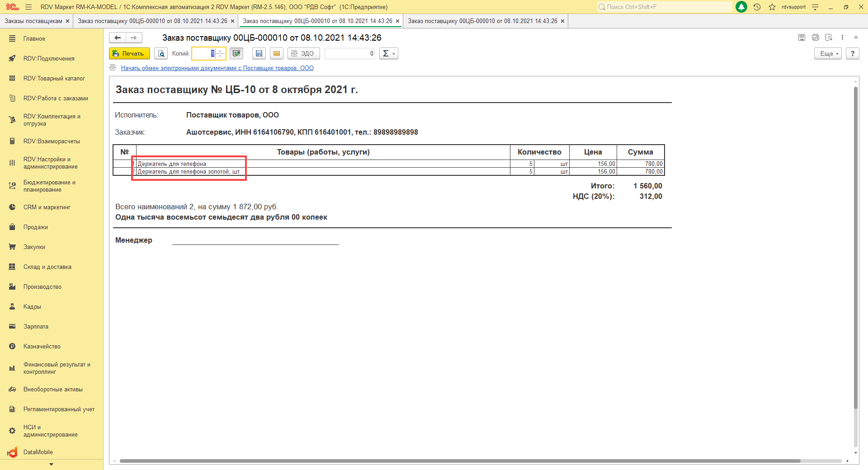Click the ЭДО button in the toolbar
The width and height of the screenshot is (868, 470).
coord(303,53)
